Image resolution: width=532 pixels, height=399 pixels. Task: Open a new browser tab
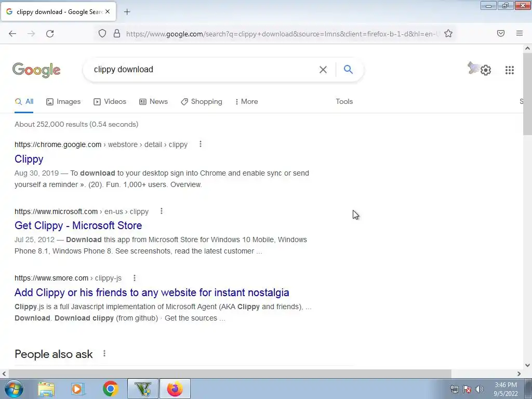point(127,12)
